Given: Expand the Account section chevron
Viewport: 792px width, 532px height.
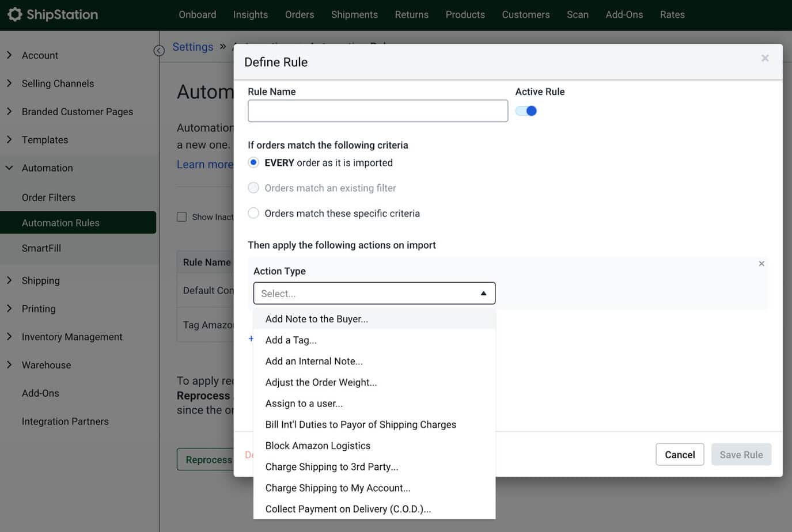Looking at the screenshot, I should click(9, 55).
